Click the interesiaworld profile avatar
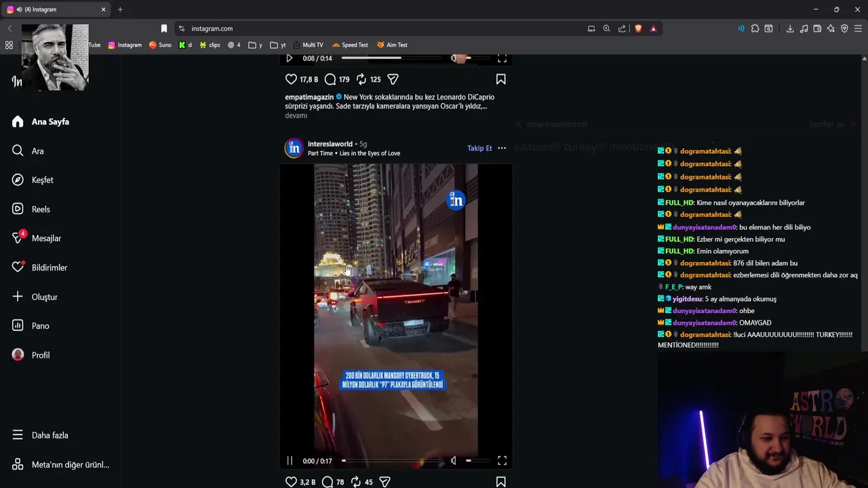 coord(294,148)
